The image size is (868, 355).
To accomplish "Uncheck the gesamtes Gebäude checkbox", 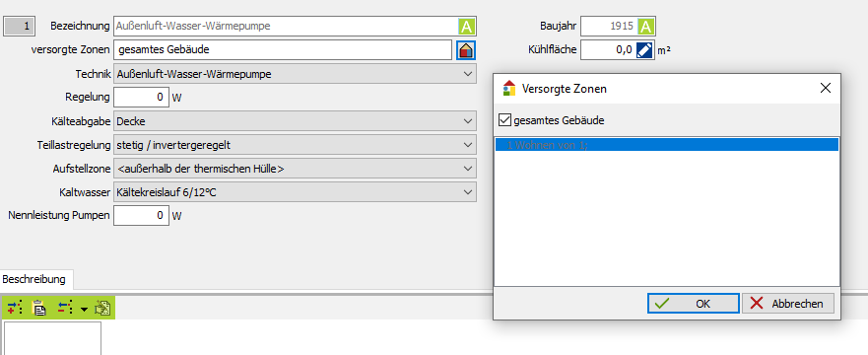I will point(504,119).
